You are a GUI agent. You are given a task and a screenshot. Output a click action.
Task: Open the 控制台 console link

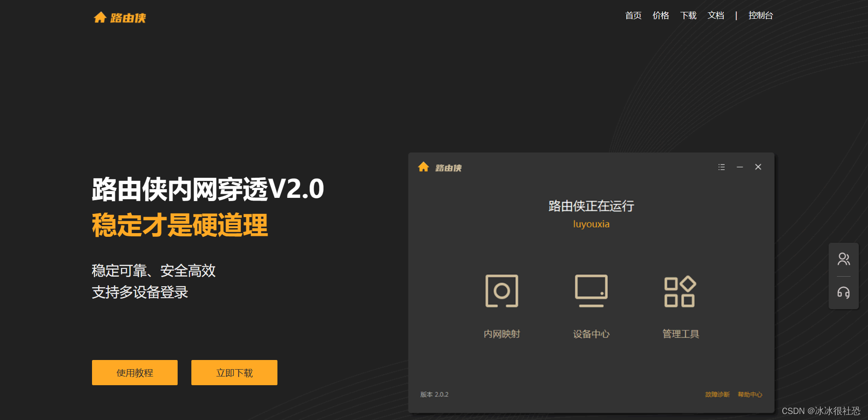pos(760,16)
